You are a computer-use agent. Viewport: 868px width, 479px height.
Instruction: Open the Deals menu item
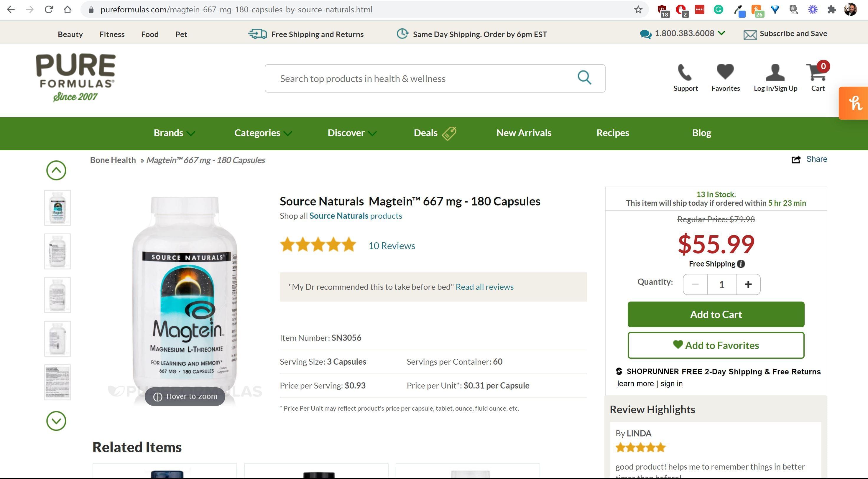(x=425, y=133)
